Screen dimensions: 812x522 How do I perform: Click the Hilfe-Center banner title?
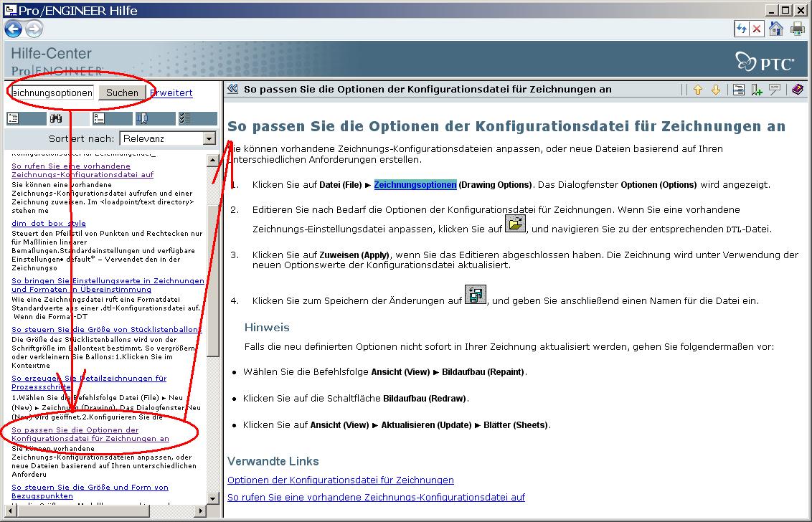(51, 54)
